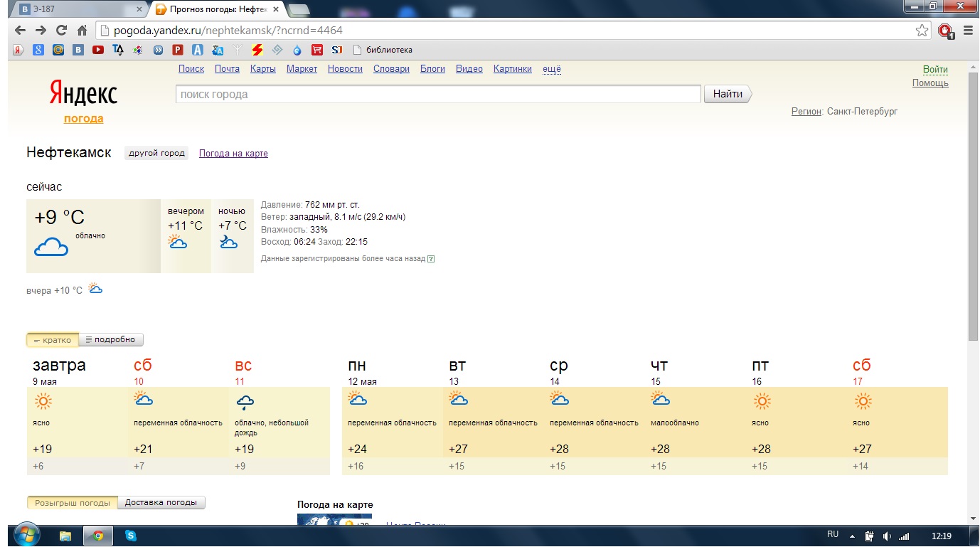Open the Карты service link
The image size is (980, 547).
tap(263, 69)
